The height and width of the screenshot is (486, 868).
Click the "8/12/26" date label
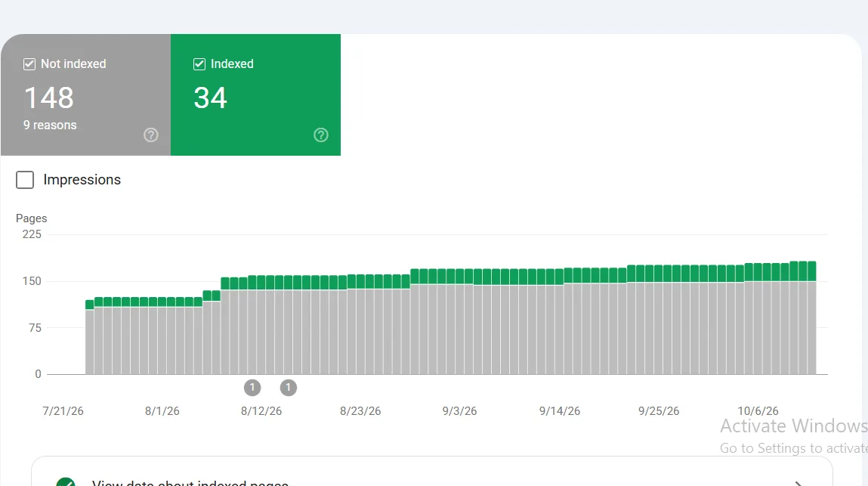(x=261, y=411)
